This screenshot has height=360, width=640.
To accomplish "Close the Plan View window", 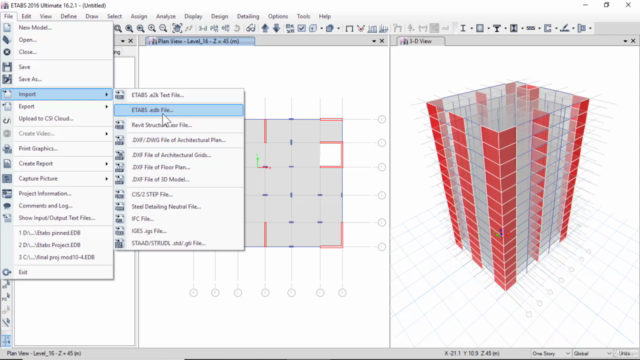I will point(382,41).
